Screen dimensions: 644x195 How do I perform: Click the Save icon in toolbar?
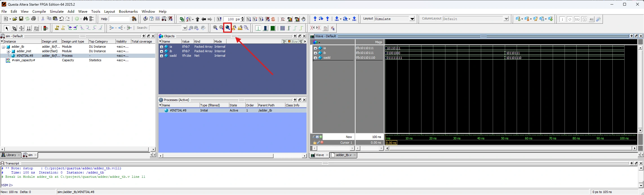tap(21, 19)
